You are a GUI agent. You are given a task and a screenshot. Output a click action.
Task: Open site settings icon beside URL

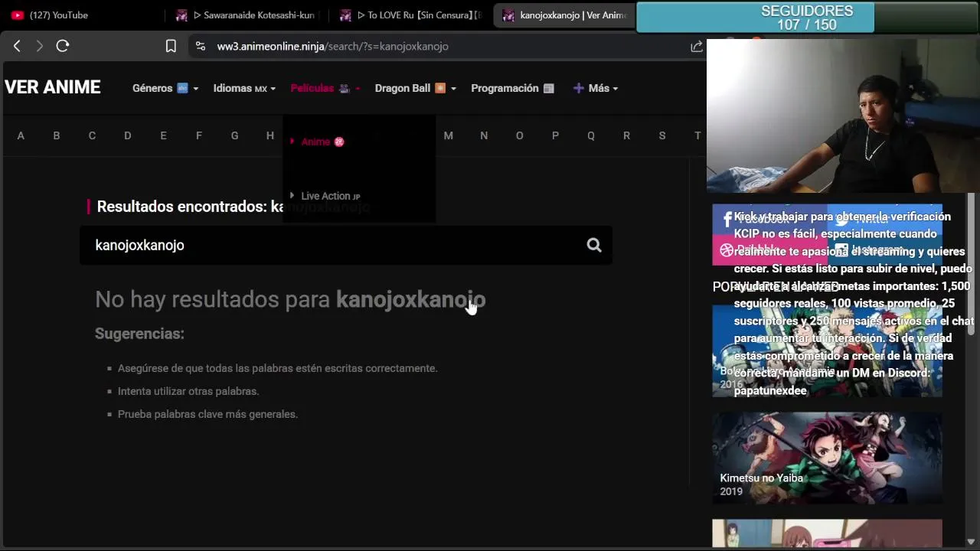201,46
